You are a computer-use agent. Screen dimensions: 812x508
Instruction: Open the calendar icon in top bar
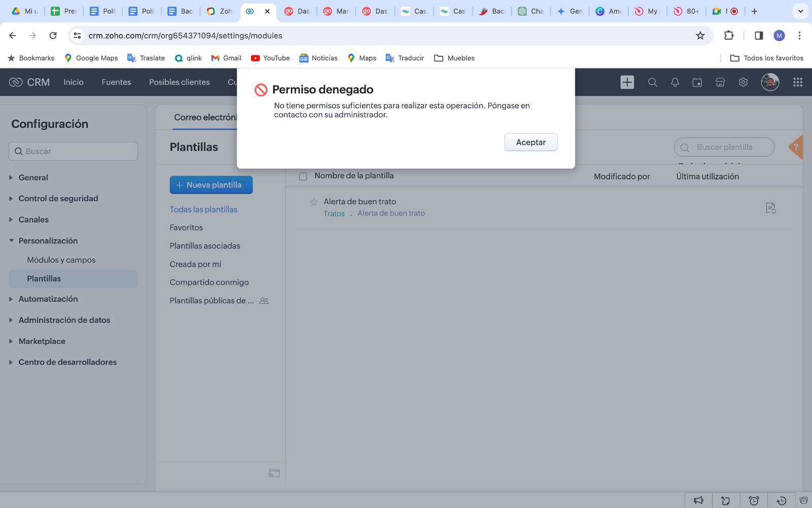(697, 82)
